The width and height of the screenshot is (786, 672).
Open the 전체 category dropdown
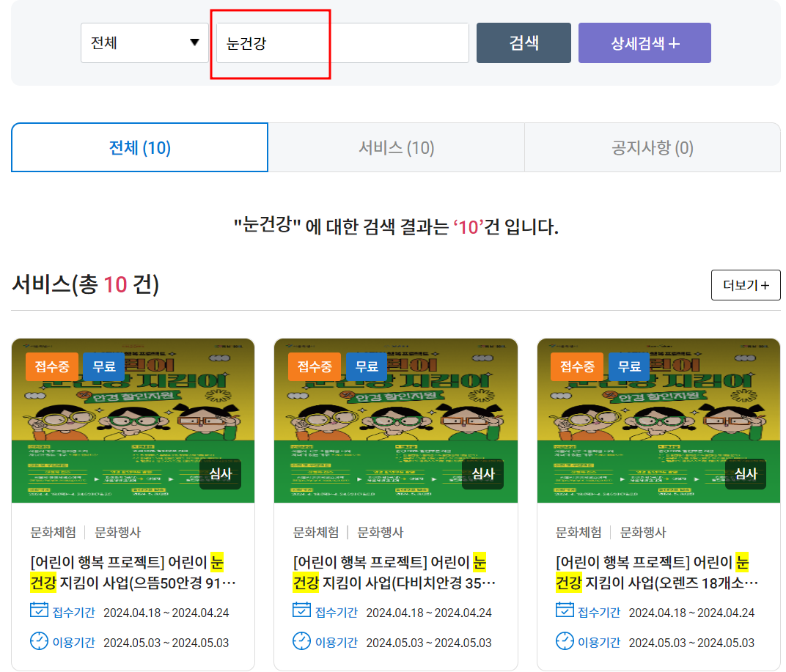coord(144,43)
